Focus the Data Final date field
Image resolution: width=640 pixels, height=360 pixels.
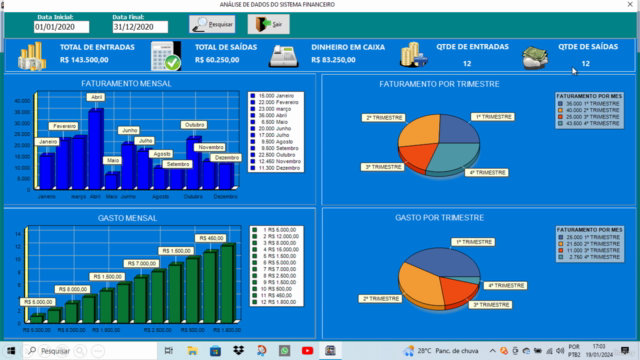tap(140, 27)
